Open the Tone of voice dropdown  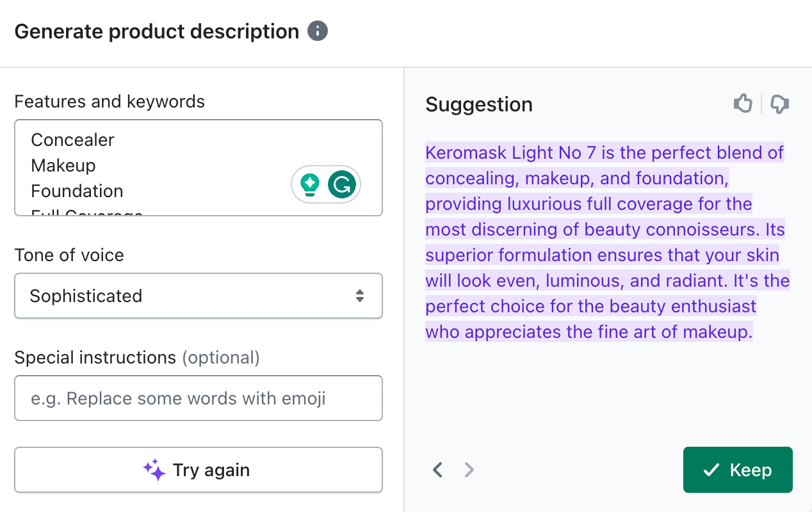(199, 296)
